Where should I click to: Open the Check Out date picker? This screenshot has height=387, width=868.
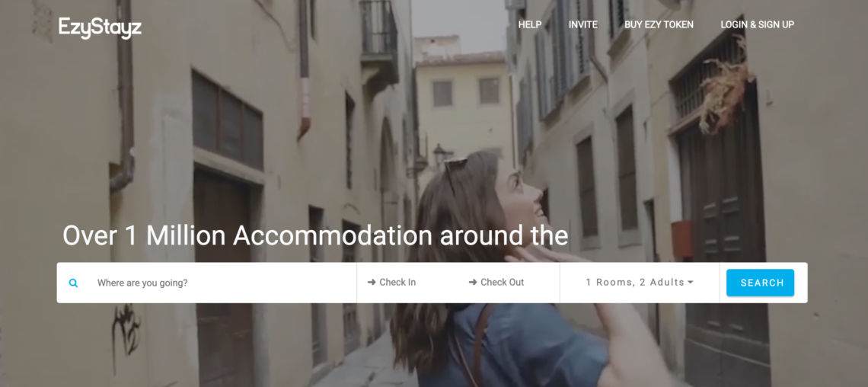coord(509,283)
